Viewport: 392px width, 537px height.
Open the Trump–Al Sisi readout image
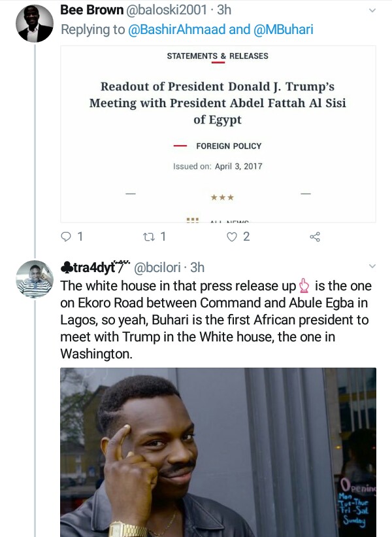pyautogui.click(x=218, y=134)
